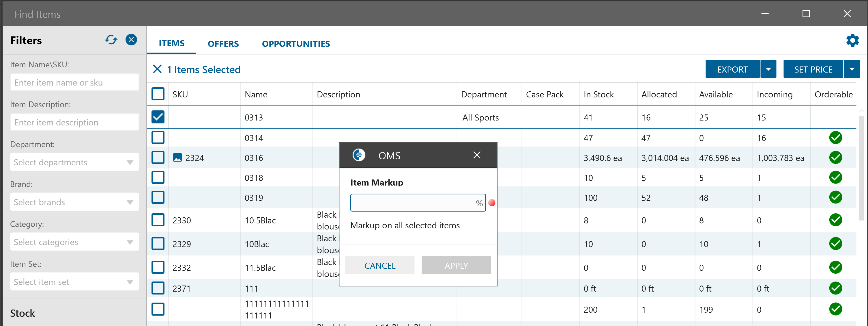Click the green orderable checkmark for item 0314

(835, 138)
